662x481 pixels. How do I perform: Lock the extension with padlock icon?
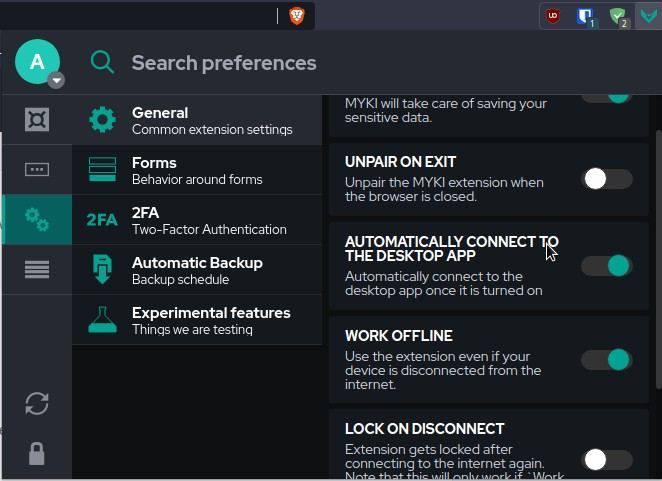coord(37,454)
